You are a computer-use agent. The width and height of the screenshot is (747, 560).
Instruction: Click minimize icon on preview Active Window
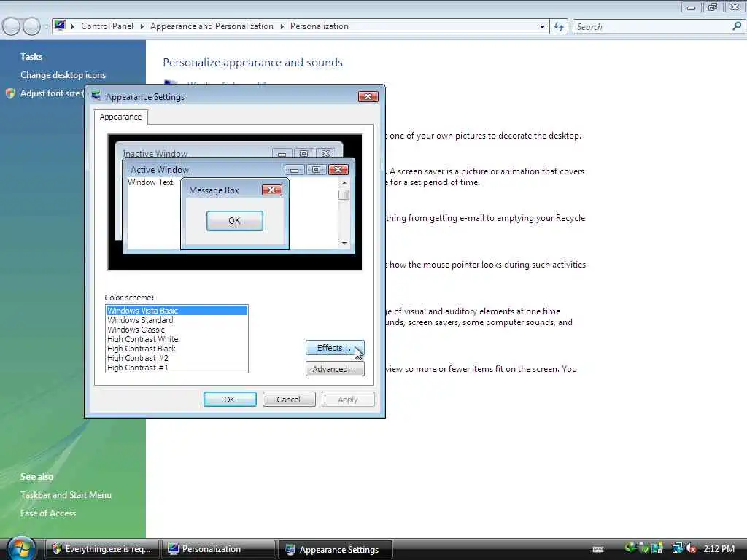pos(295,169)
